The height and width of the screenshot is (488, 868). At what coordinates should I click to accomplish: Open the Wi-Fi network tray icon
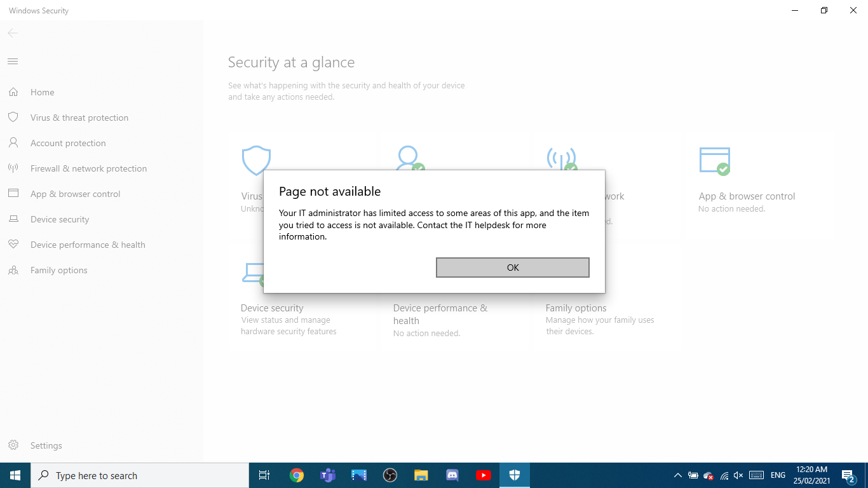(x=724, y=475)
